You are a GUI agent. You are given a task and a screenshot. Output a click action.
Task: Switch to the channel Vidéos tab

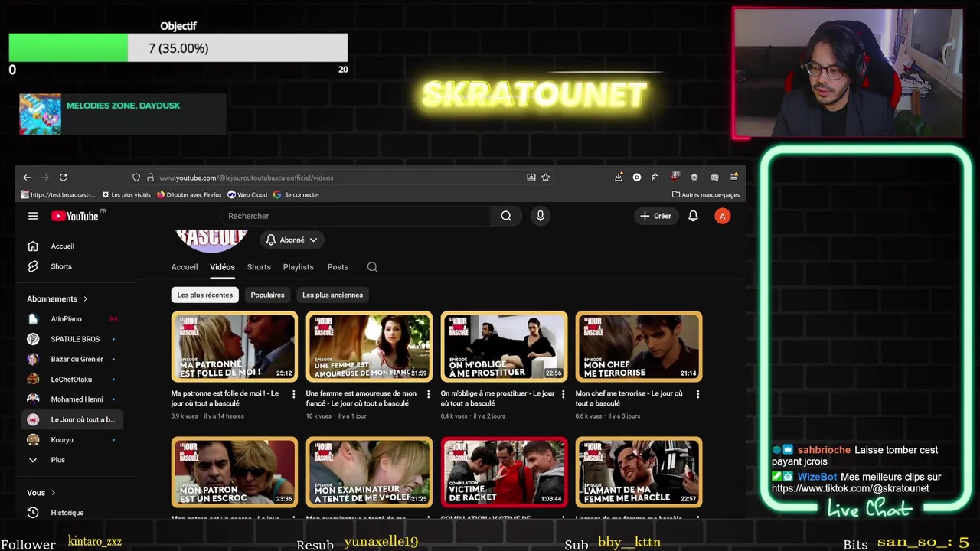(222, 267)
